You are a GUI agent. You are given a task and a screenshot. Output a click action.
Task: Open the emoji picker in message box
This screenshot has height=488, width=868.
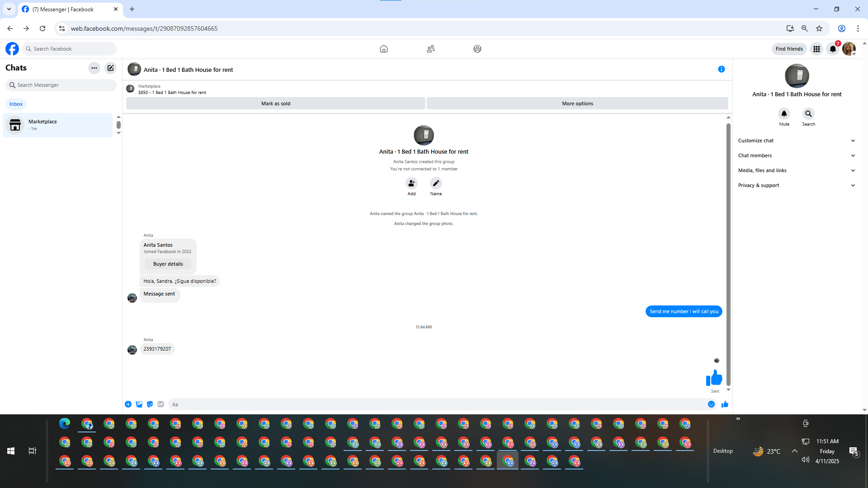pos(712,404)
